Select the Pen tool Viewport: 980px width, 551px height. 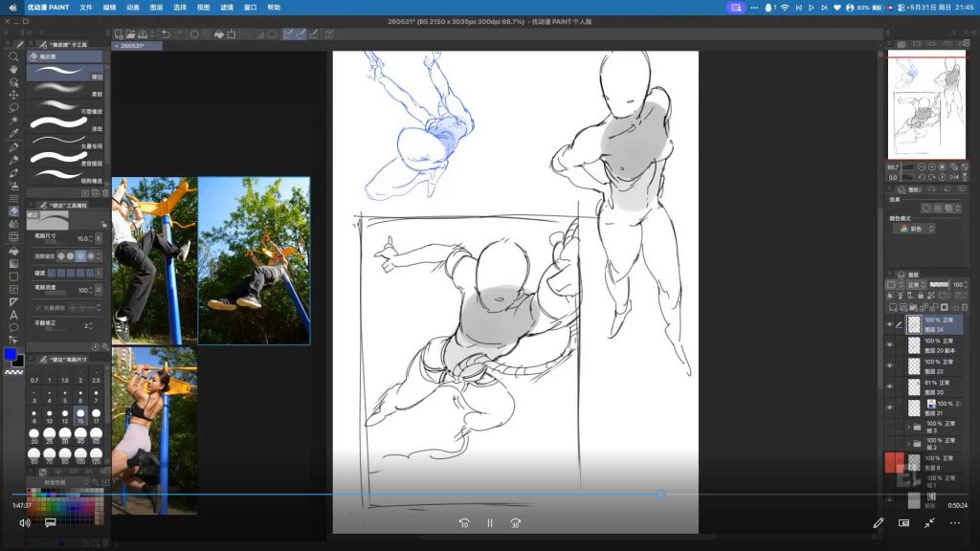13,147
